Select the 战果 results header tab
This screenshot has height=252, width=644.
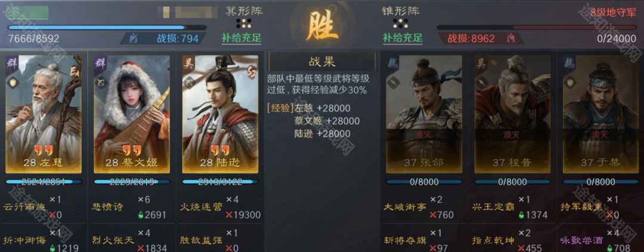click(322, 61)
